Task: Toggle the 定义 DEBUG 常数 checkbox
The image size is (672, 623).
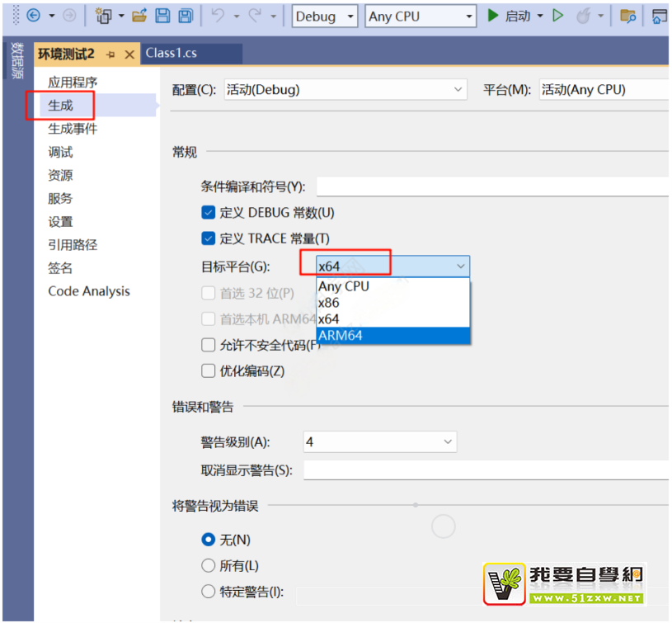Action: tap(208, 212)
